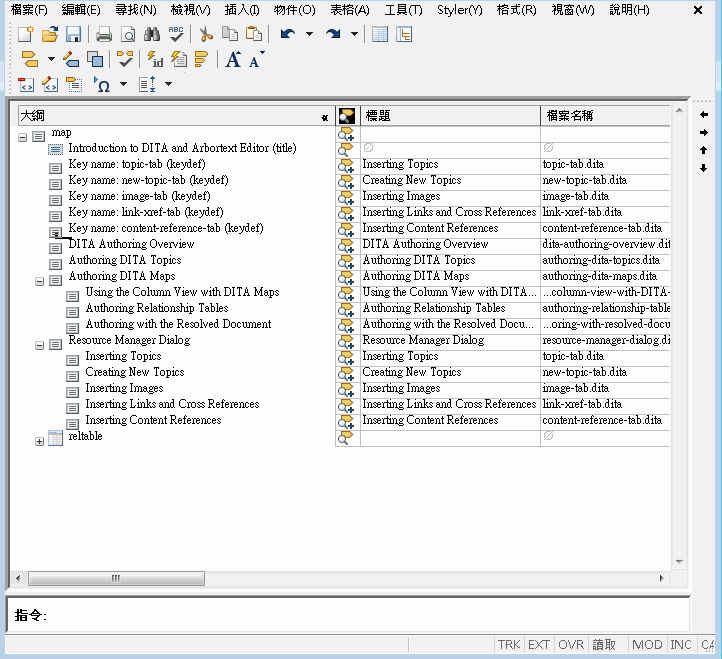
Task: Click the Cut scissors icon
Action: tap(206, 34)
